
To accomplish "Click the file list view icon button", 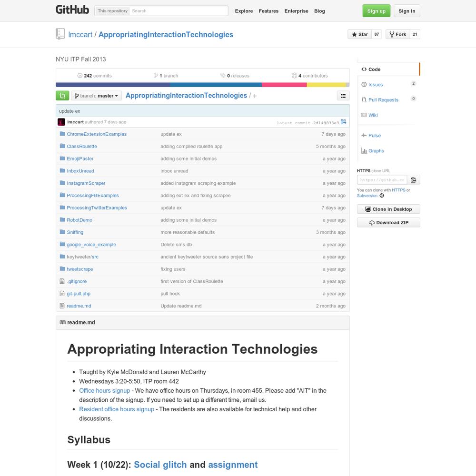I will click(x=343, y=96).
